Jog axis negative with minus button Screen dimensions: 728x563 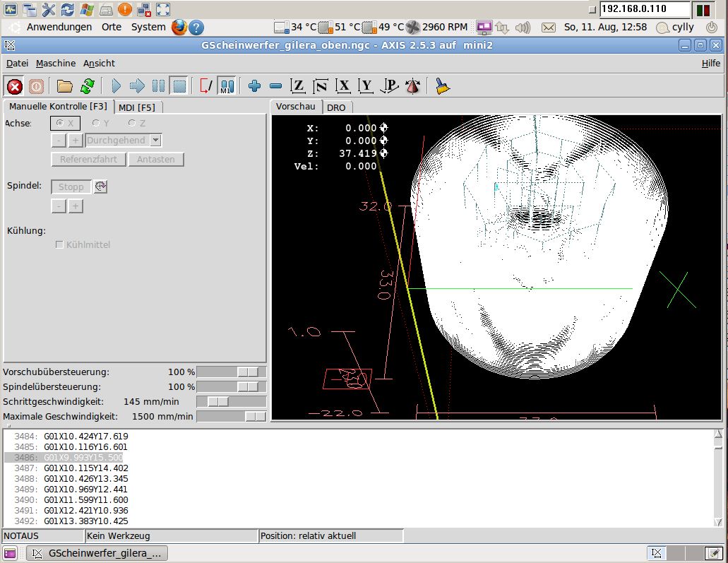59,141
